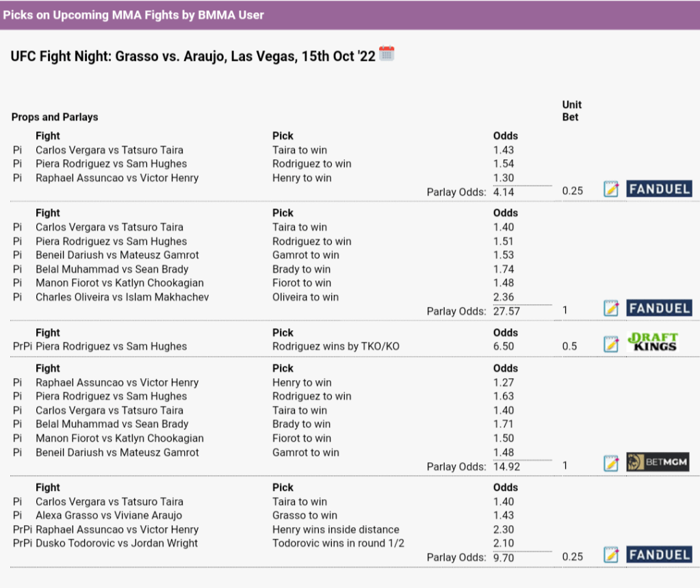Click the calendar icon beside the event date
700x588 pixels.
coord(387,54)
